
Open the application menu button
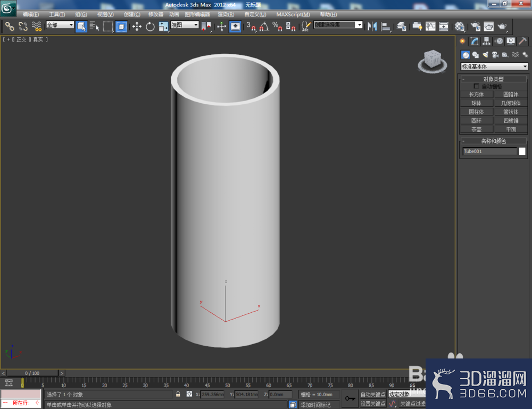coord(8,8)
